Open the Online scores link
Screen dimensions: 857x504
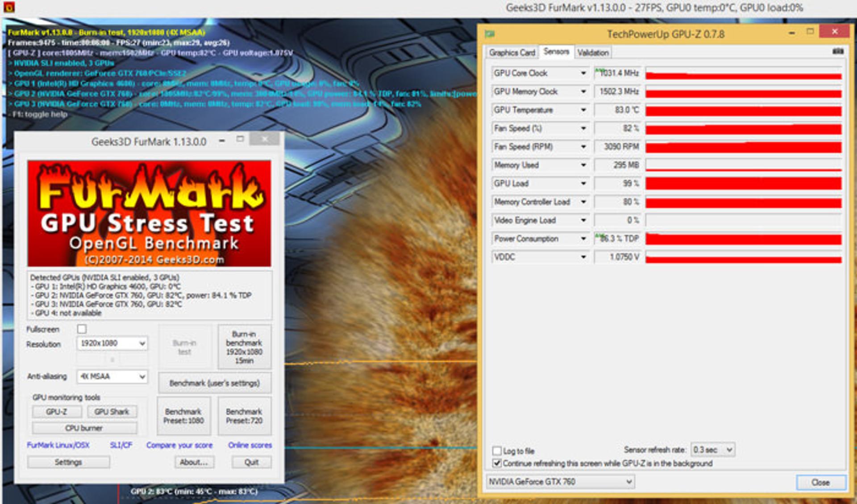pos(250,445)
